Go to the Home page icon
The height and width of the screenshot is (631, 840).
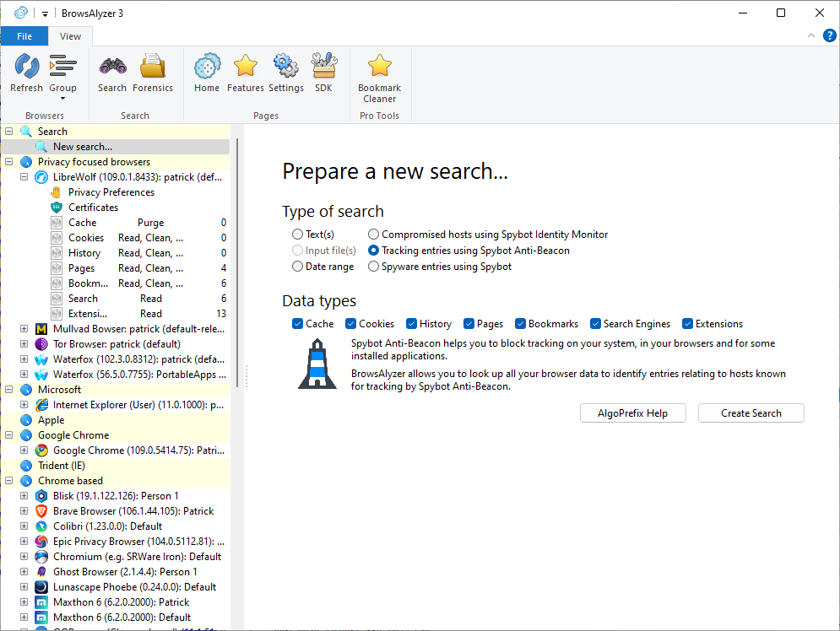207,73
